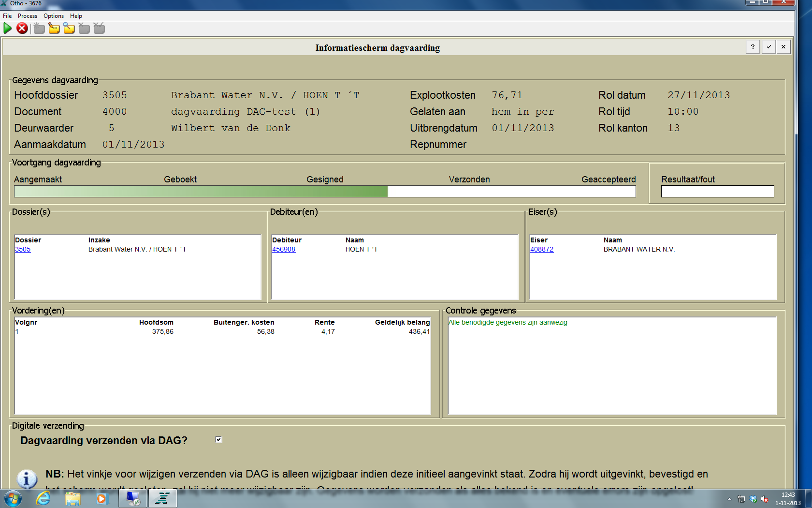This screenshot has width=812, height=508.
Task: Toggle 'Dagvaarding verzenden via DAG?' checkbox
Action: [x=218, y=440]
